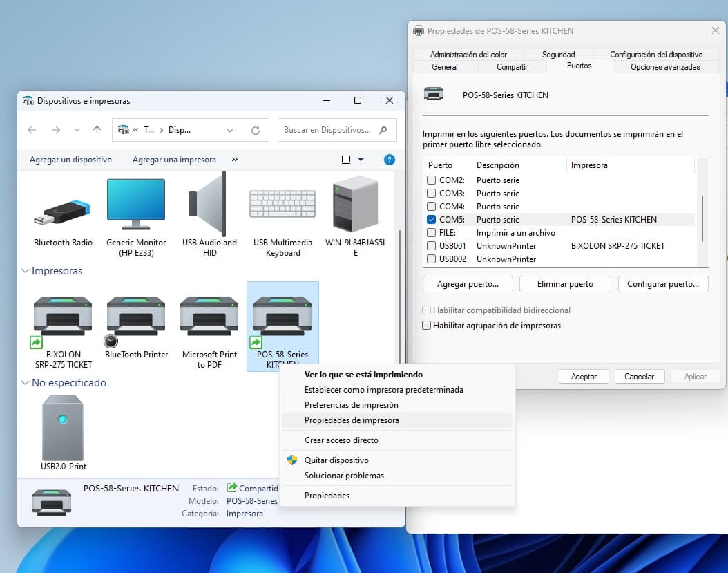Image resolution: width=728 pixels, height=573 pixels.
Task: Click the Eliminar puerto button
Action: coord(565,284)
